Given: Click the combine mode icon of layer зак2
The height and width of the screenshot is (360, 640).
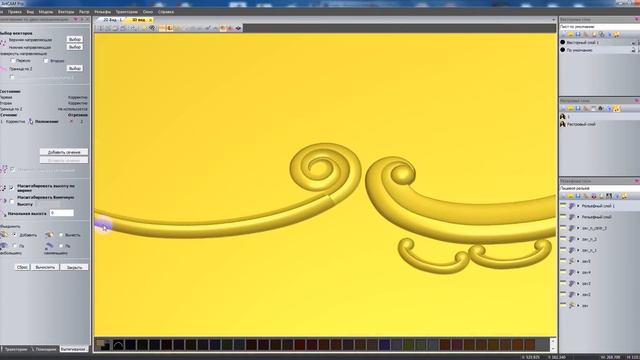Looking at the screenshot, I should coord(572,294).
